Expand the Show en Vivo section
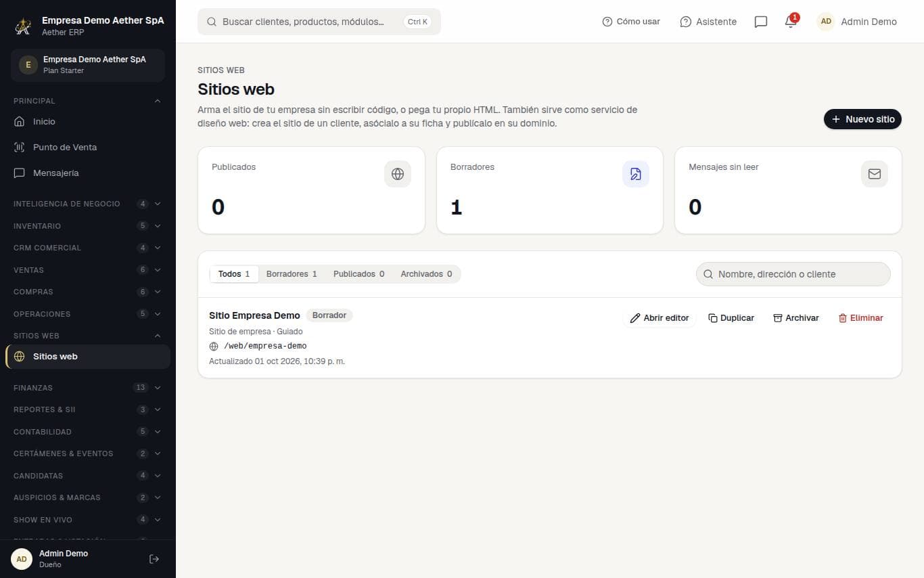This screenshot has height=578, width=924. [x=88, y=520]
